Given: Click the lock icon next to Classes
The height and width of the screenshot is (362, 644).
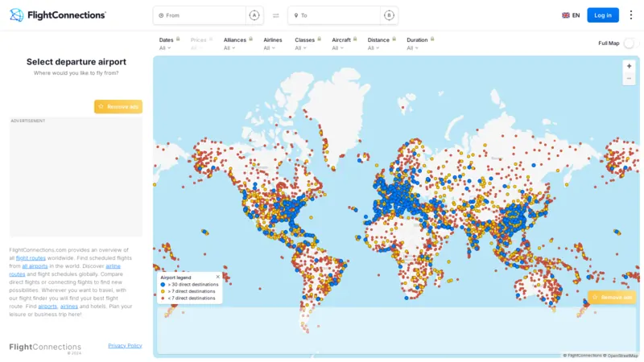Looking at the screenshot, I should (319, 39).
